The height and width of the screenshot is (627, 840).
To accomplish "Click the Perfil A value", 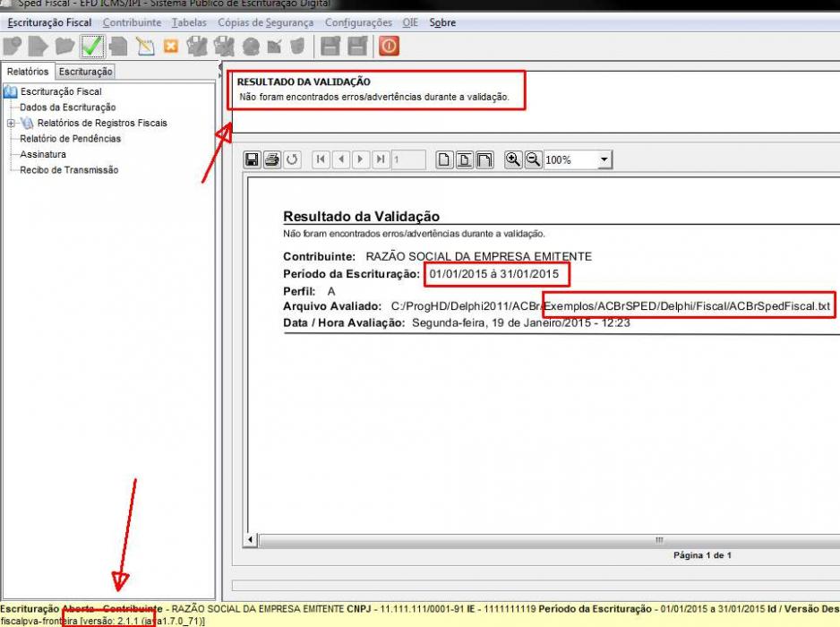I will coord(331,291).
